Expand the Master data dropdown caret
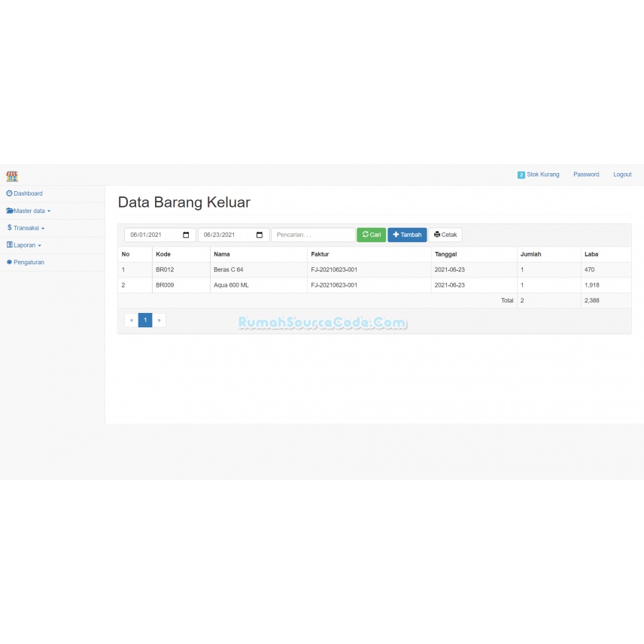This screenshot has height=644, width=644. click(x=49, y=211)
